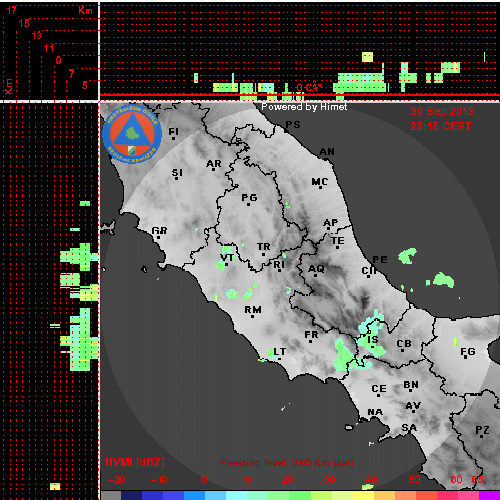Pick the dark navy swatch on the color bar

tap(132, 496)
